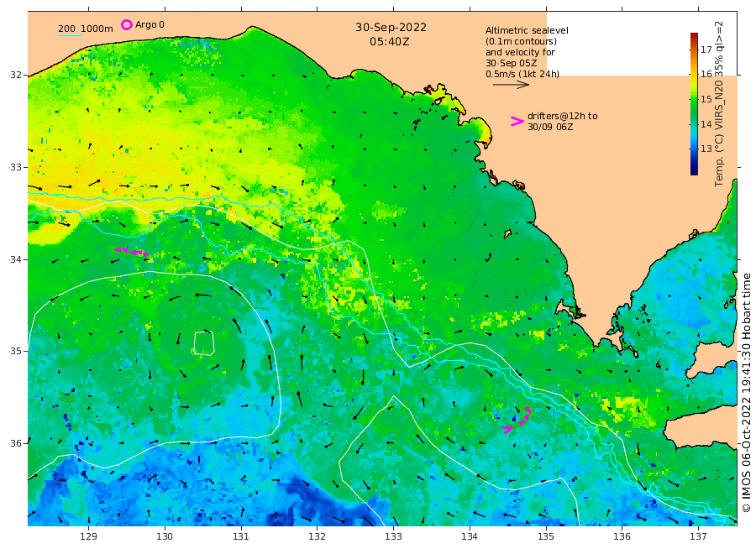Click longitude axis label 134

tap(470, 536)
